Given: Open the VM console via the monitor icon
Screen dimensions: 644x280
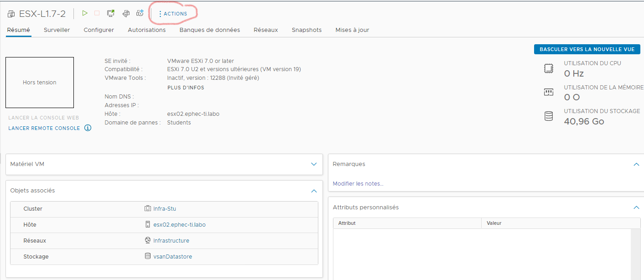Looking at the screenshot, I should click(x=110, y=13).
